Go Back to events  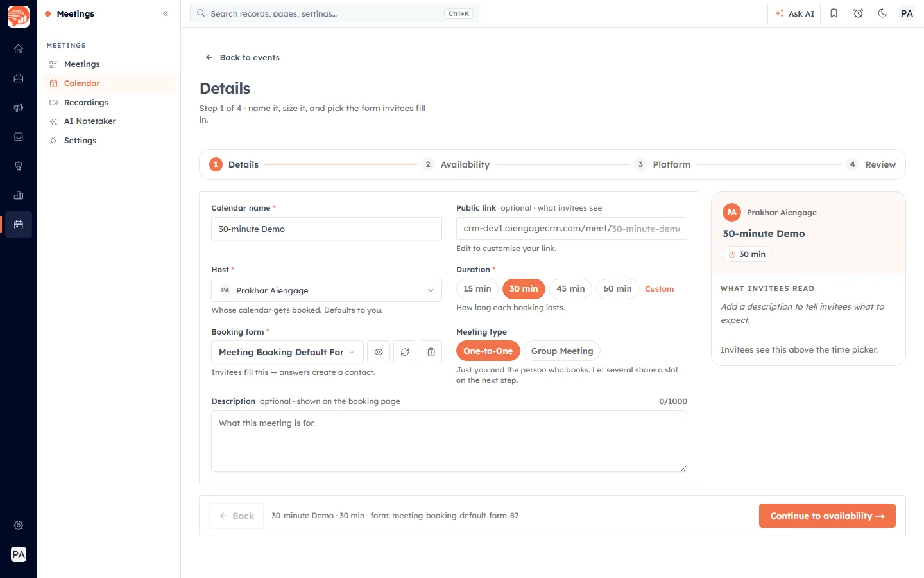(x=243, y=58)
